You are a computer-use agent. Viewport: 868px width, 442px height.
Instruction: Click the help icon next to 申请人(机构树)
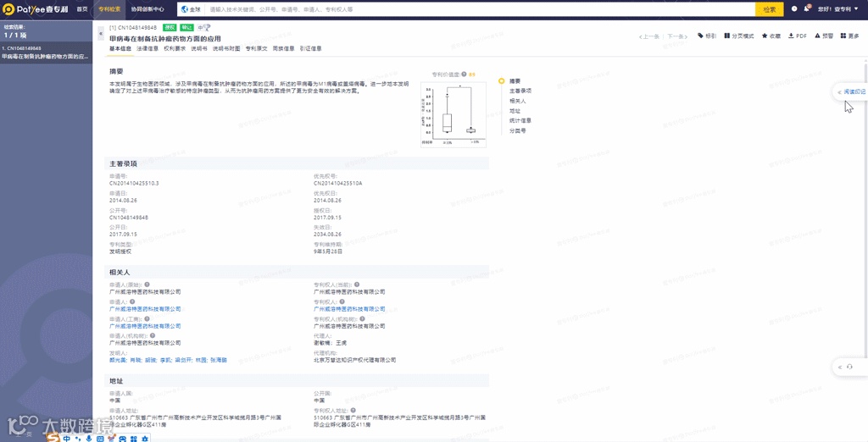point(153,335)
